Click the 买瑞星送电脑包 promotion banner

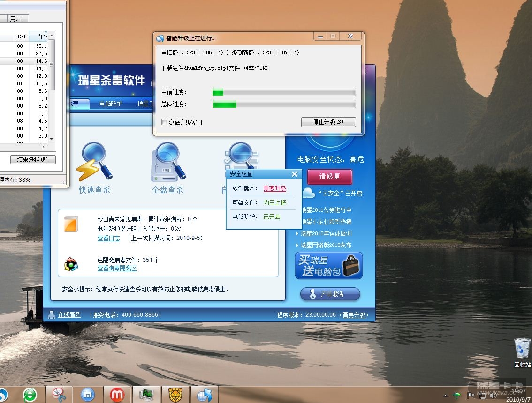(x=329, y=265)
